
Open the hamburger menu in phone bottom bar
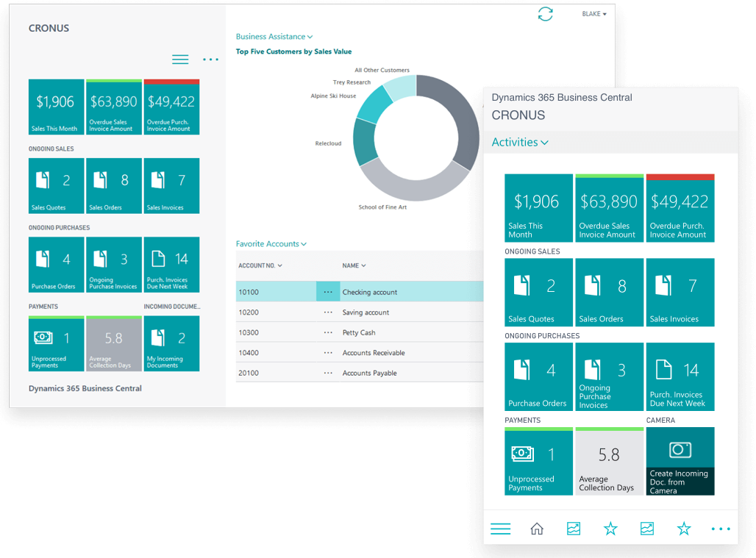501,529
